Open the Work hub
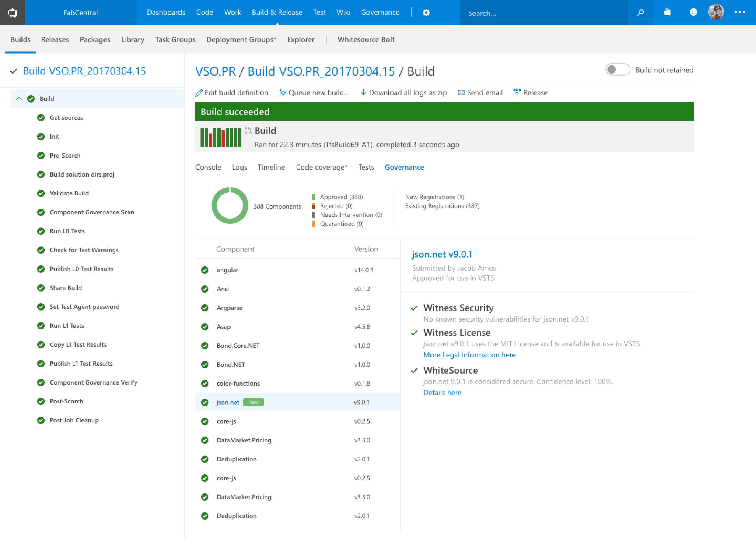This screenshot has height=538, width=756. 232,12
